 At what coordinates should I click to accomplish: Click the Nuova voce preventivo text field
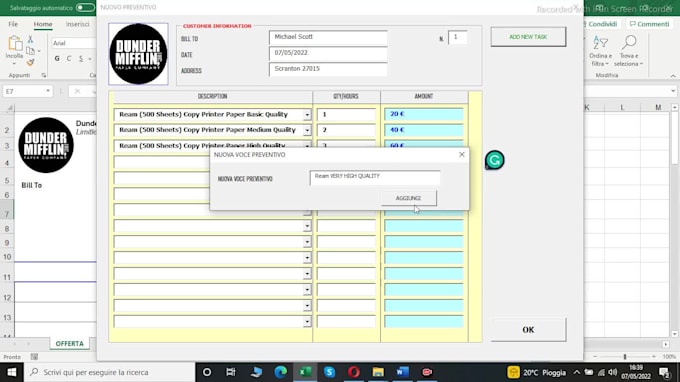[x=375, y=178]
